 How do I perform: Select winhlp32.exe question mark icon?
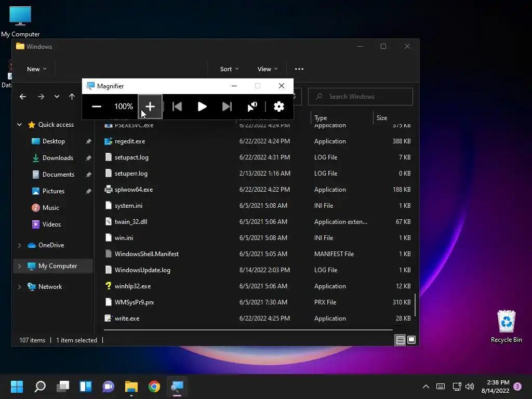pyautogui.click(x=108, y=286)
